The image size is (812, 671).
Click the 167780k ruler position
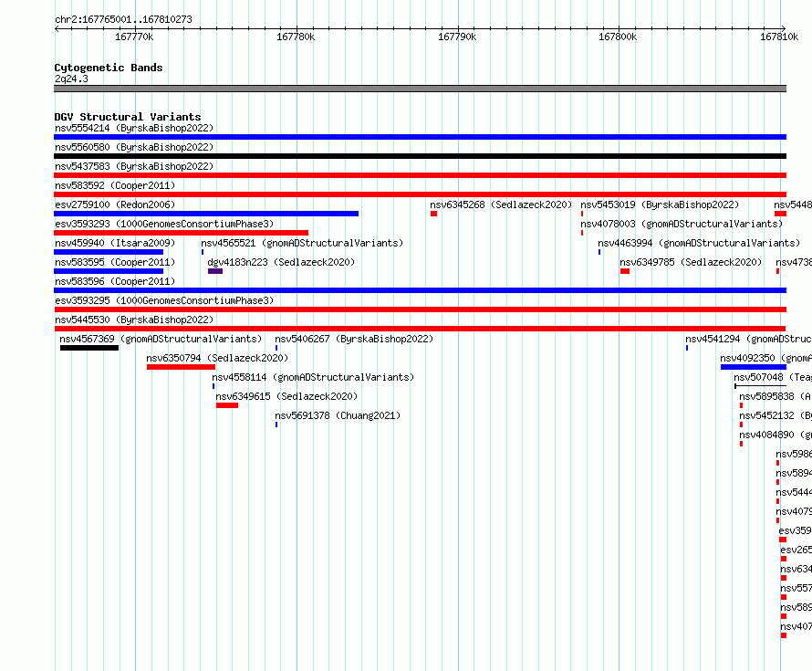coord(296,37)
